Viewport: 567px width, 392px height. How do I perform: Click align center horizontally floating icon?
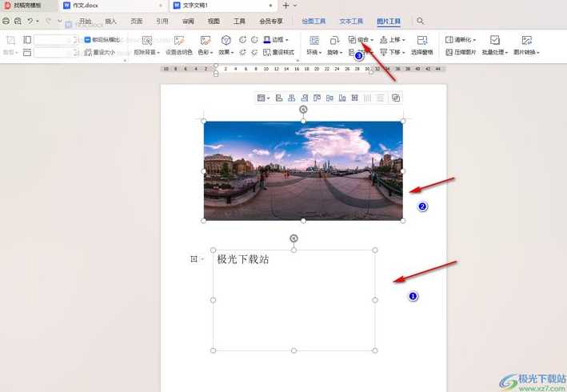pyautogui.click(x=291, y=98)
